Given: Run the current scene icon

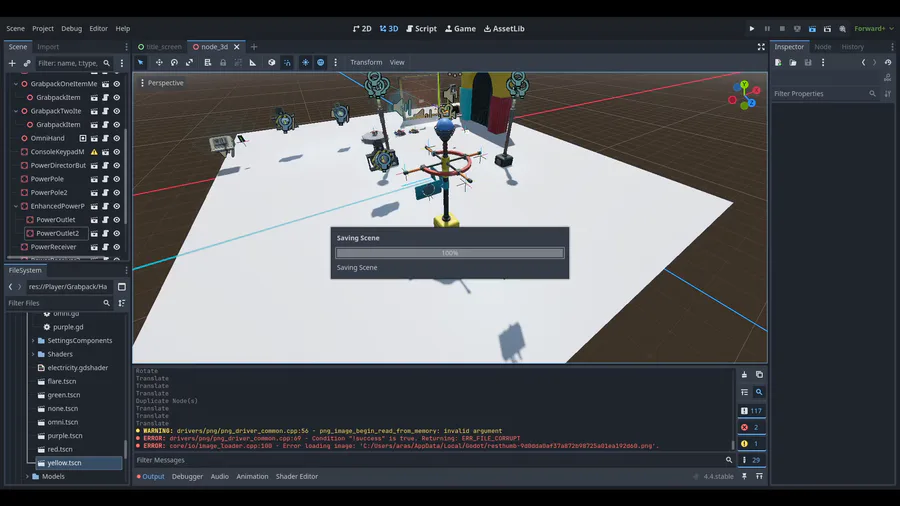Looking at the screenshot, I should pos(812,29).
